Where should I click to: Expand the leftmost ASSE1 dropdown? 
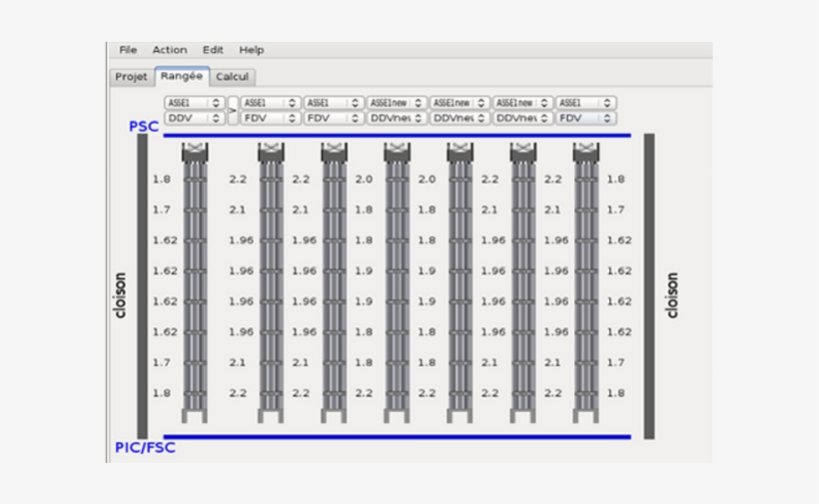coord(195,103)
